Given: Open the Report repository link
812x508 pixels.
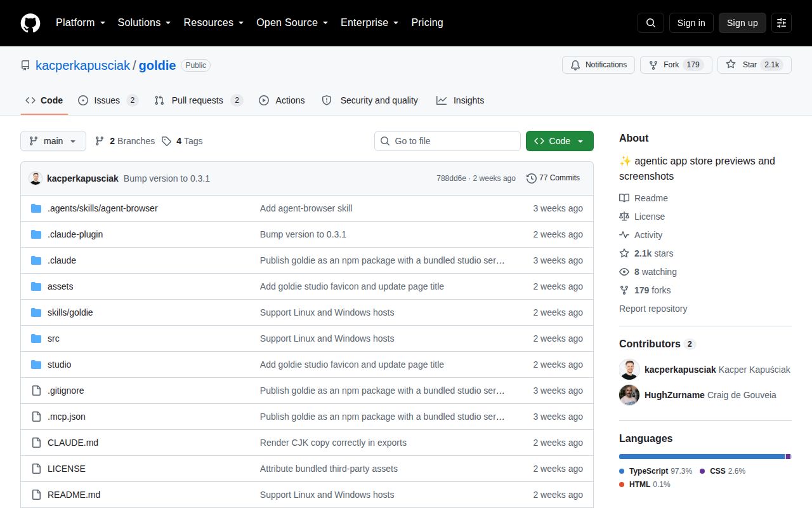Looking at the screenshot, I should tap(653, 309).
